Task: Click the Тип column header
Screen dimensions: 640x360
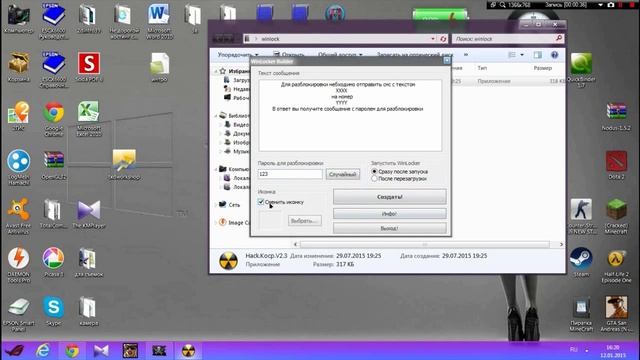Action: [482, 68]
